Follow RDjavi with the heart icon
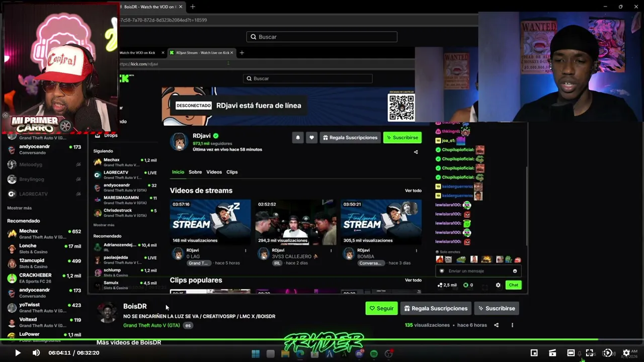 click(312, 137)
